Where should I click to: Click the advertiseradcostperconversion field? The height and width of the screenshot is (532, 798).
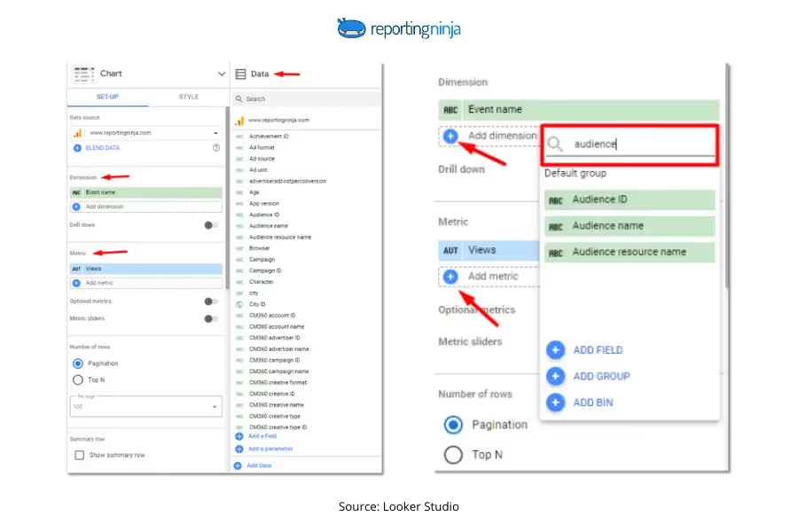tap(287, 181)
